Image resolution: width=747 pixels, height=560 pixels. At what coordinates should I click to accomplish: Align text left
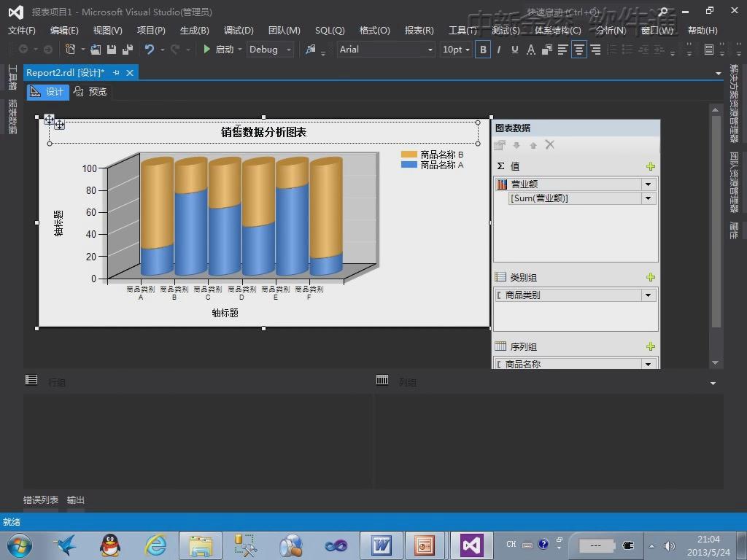tap(562, 50)
